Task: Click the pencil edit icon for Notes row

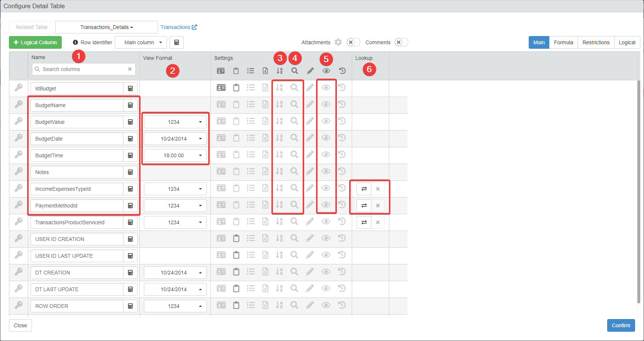Action: pos(310,171)
